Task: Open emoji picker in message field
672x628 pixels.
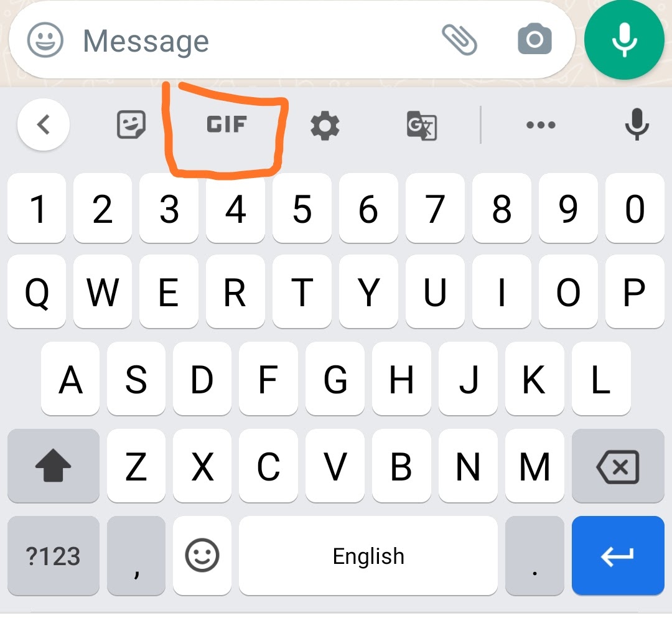Action: pos(45,40)
